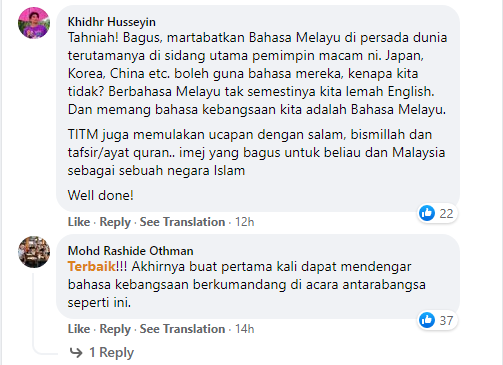503x365 pixels.
Task: Click the like reaction icon showing 22
Action: tap(427, 213)
